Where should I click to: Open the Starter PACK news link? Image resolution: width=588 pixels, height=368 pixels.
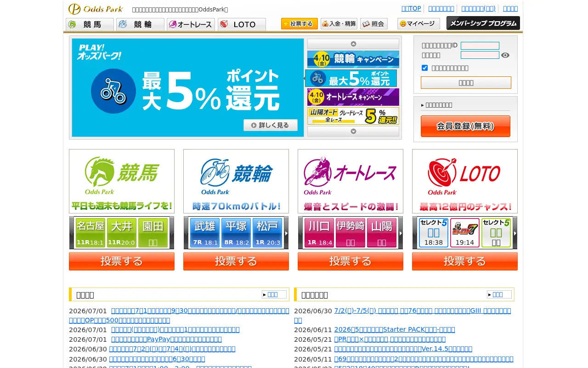coord(395,329)
